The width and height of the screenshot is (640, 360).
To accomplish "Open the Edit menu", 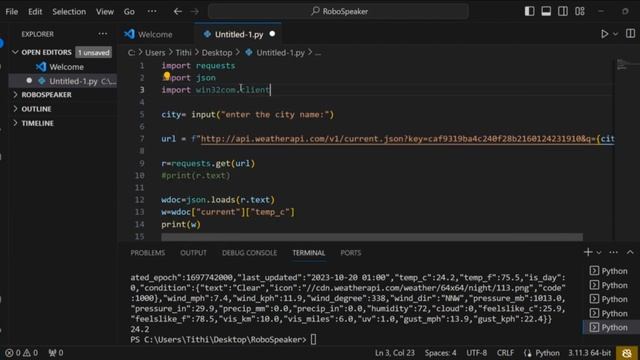I will point(35,11).
